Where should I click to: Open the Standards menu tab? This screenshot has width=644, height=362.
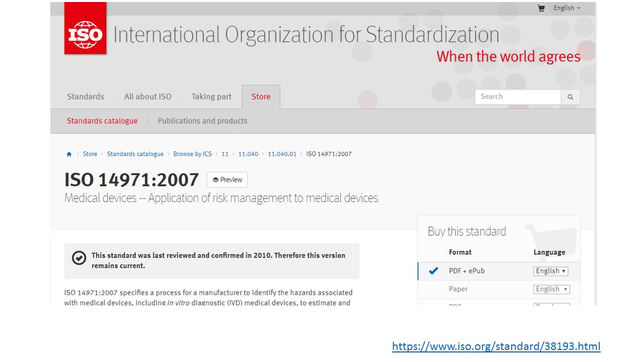click(x=86, y=97)
